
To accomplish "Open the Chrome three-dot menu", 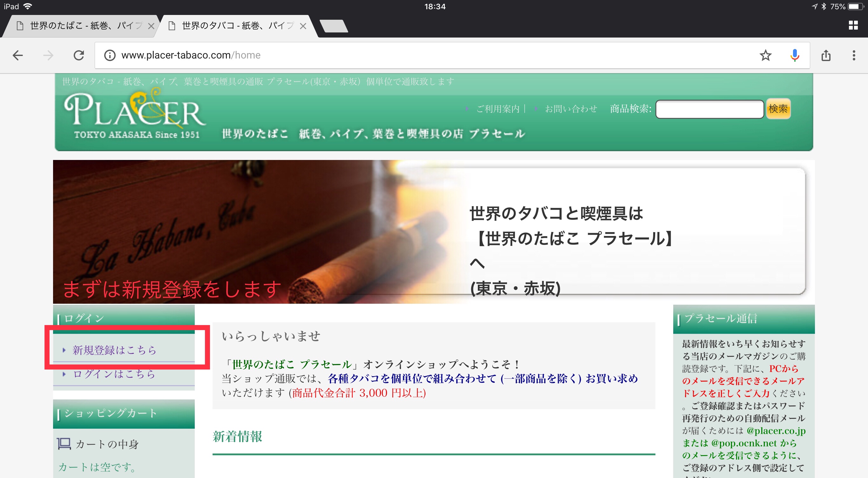I will tap(853, 55).
